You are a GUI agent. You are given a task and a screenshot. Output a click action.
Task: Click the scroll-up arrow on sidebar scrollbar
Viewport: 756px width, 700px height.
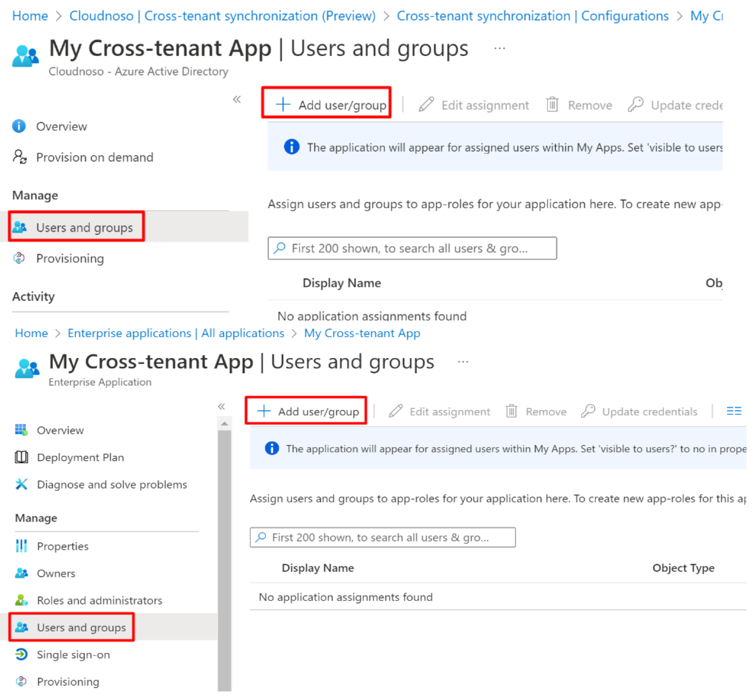click(x=224, y=424)
